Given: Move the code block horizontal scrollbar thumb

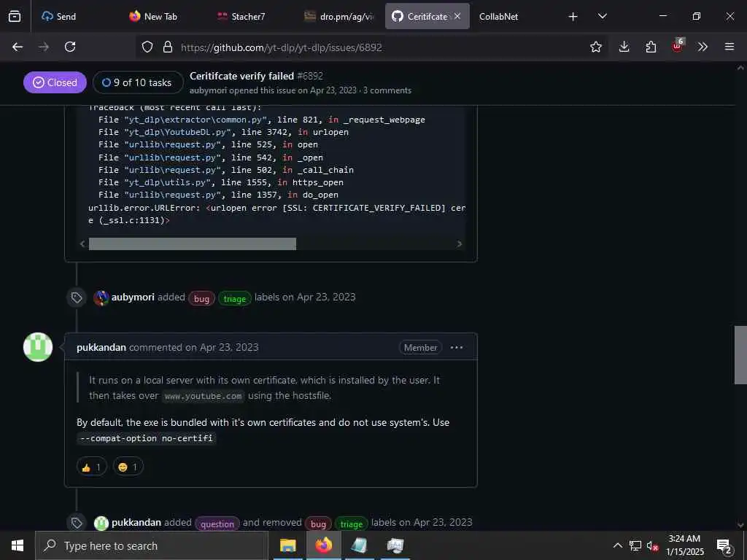Looking at the screenshot, I should (193, 244).
